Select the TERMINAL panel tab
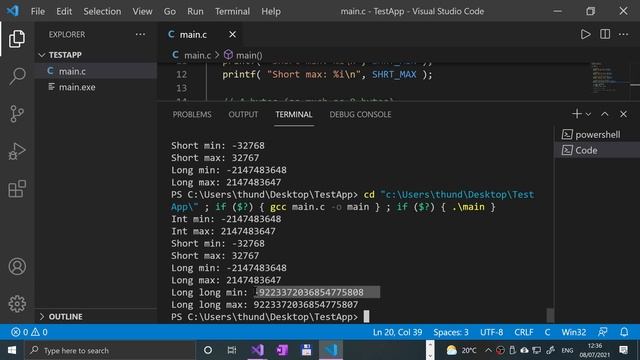 click(293, 114)
